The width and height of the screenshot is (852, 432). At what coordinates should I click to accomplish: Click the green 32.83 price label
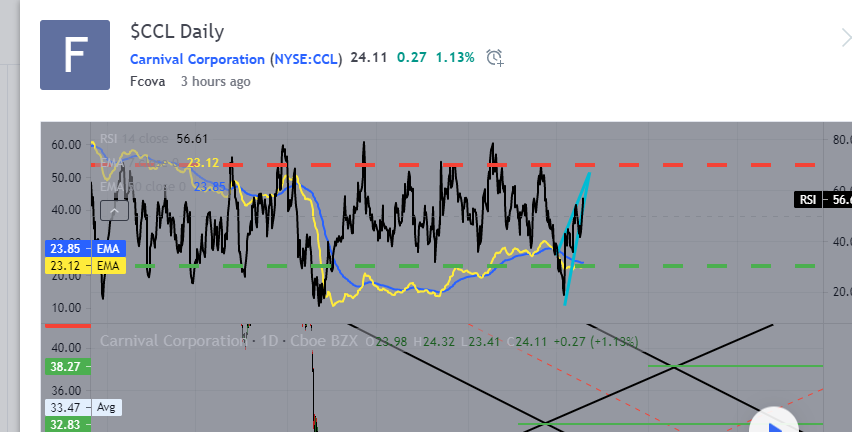point(65,425)
